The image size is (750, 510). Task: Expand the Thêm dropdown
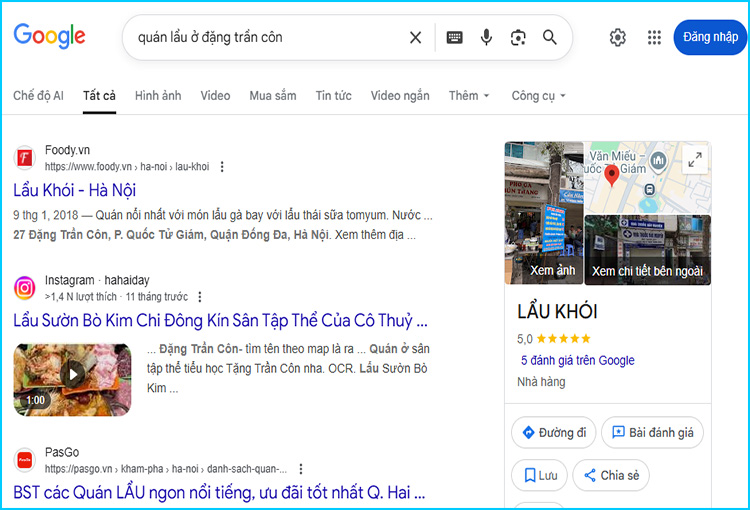pos(469,96)
